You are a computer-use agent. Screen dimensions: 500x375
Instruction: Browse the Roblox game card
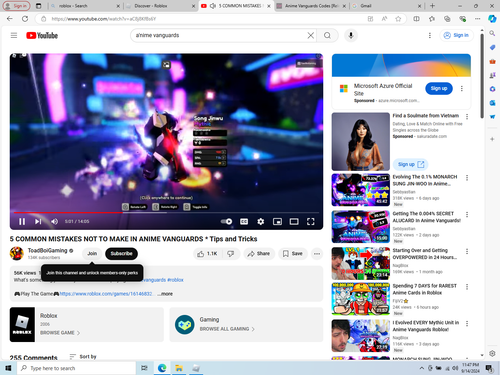point(87,324)
